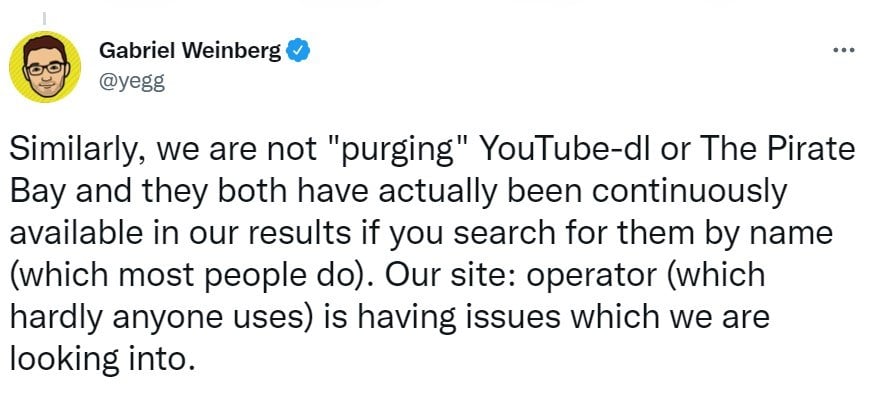Click the word "Bay" starting second line
This screenshot has height=393, width=880.
point(37,192)
